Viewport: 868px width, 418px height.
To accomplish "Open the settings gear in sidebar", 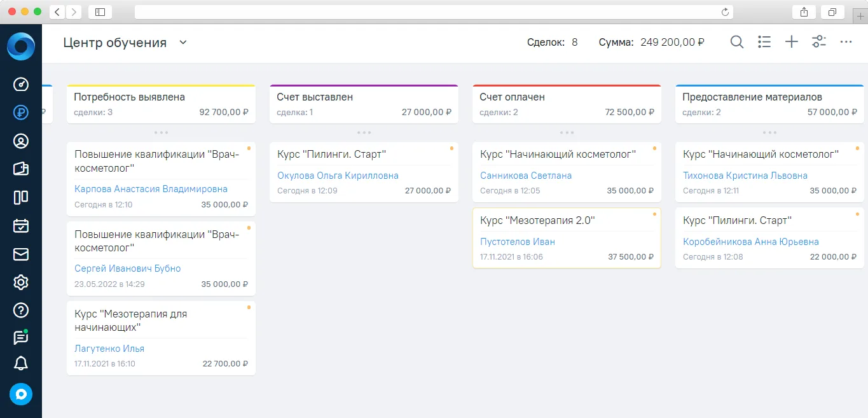I will point(21,282).
